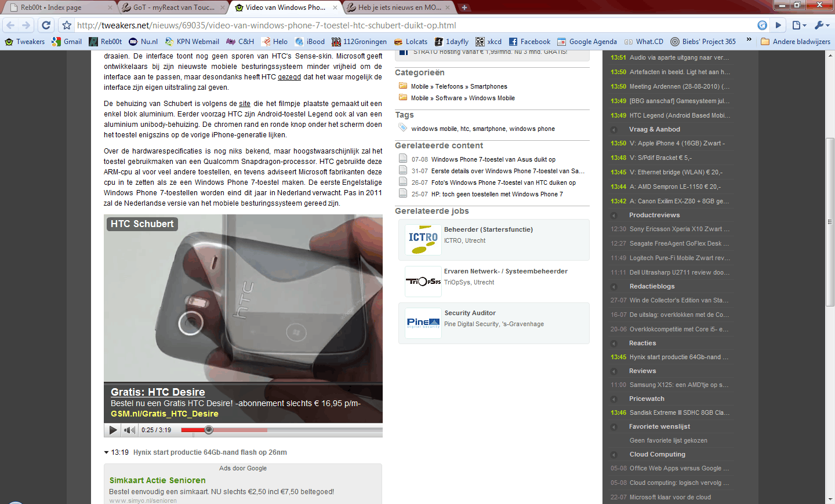This screenshot has height=504, width=835.
Task: Open the Helo bookmark
Action: pos(274,42)
